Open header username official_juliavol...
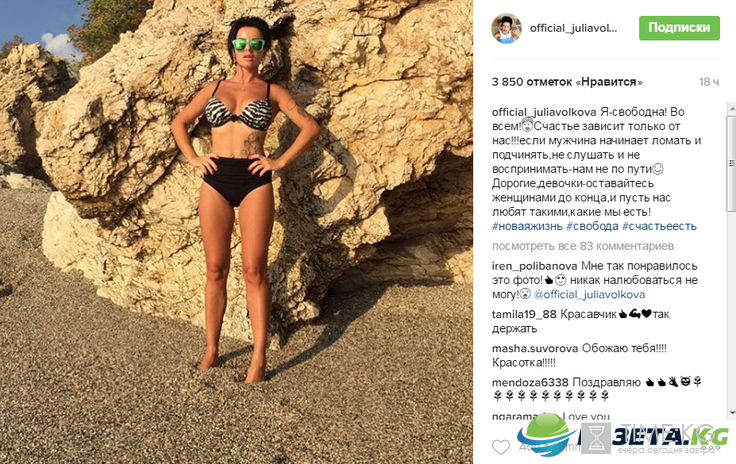The height and width of the screenshot is (464, 736). pos(574,28)
